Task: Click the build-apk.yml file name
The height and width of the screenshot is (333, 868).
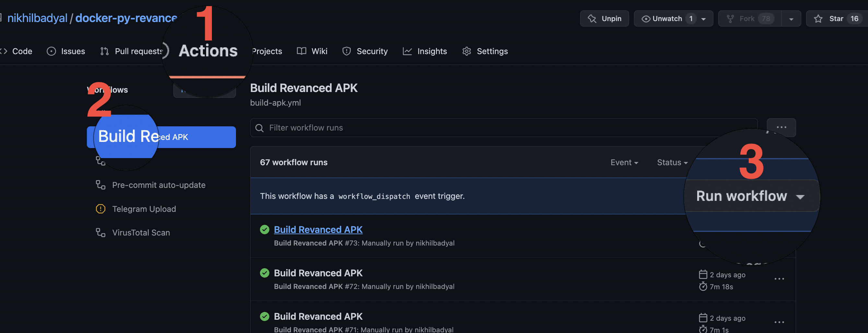Action: [275, 103]
